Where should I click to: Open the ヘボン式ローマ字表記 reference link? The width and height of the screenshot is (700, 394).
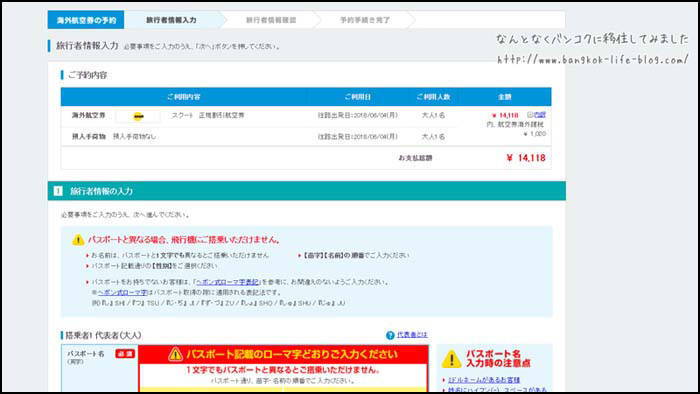click(x=228, y=282)
